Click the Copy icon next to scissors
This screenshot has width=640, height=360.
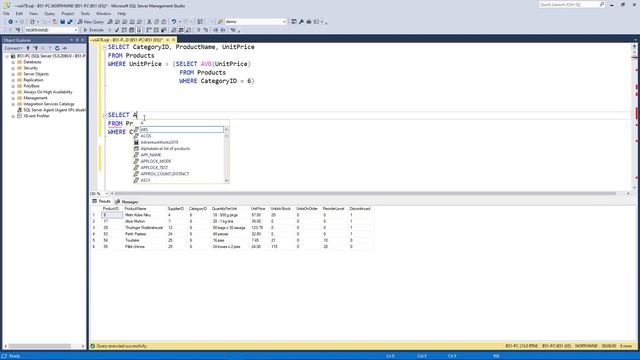tap(156, 22)
